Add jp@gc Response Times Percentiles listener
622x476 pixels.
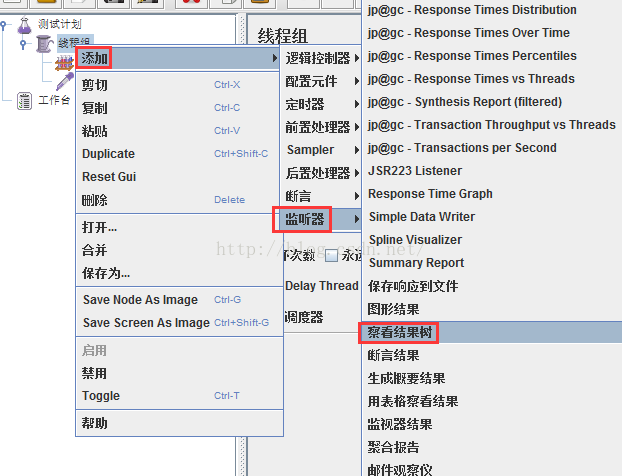click(x=492, y=56)
